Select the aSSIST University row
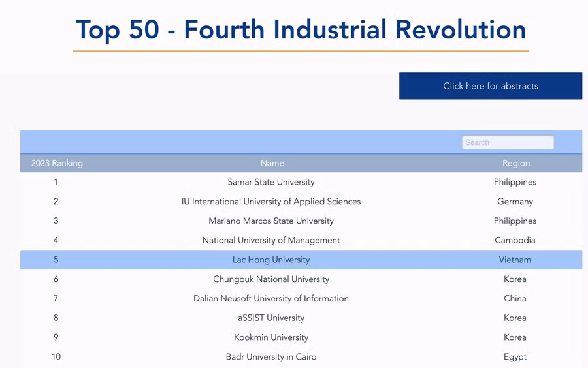Viewport: 588px width, 368px height. 270,318
